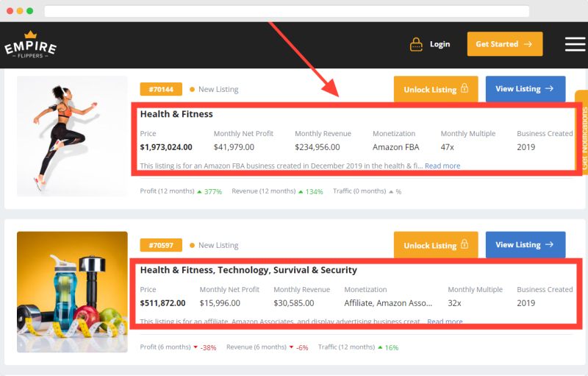Click the $15,996.00 monthly net profit
The width and height of the screenshot is (588, 376).
coord(220,303)
